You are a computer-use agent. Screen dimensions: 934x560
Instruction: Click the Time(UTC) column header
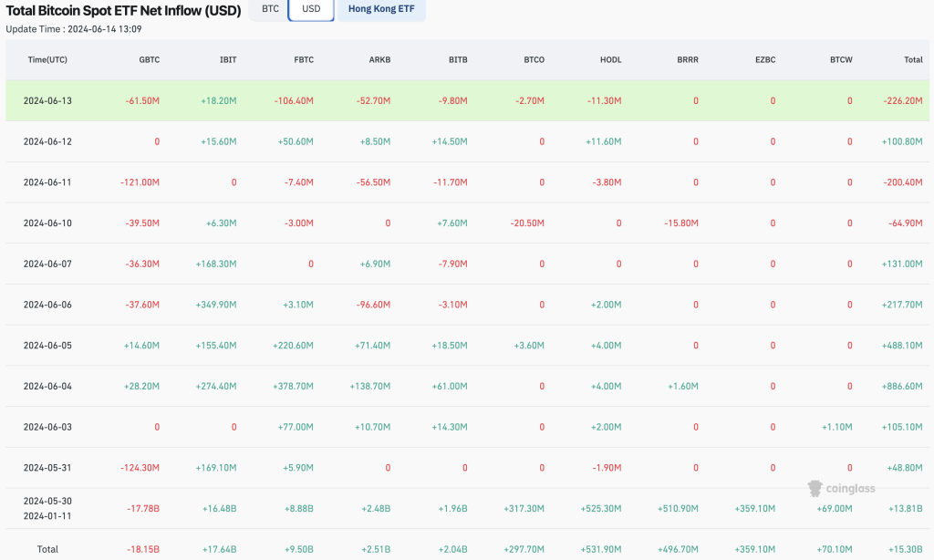click(47, 59)
